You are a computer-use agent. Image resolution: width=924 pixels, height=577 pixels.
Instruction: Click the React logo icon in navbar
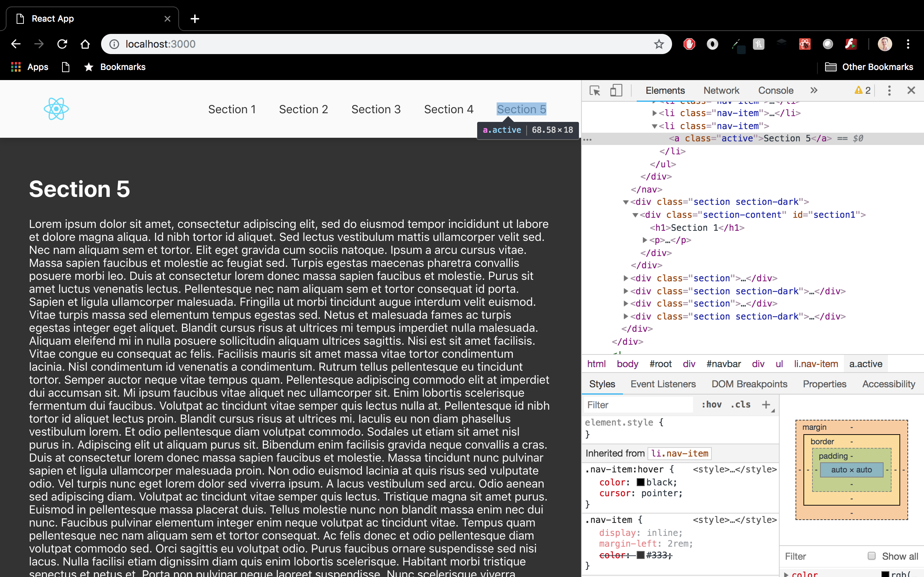click(x=56, y=109)
